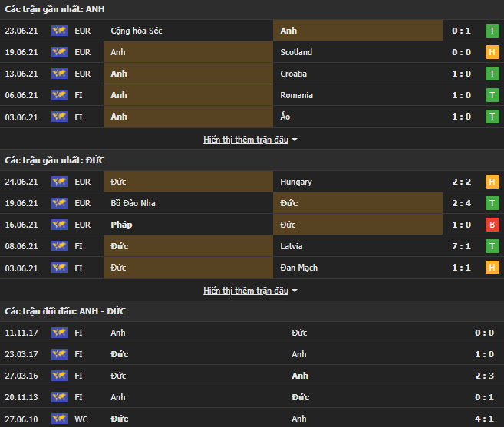Click flag icon for 23.06.21 Cộng hòa Séc match
This screenshot has height=427, width=504.
[x=59, y=31]
